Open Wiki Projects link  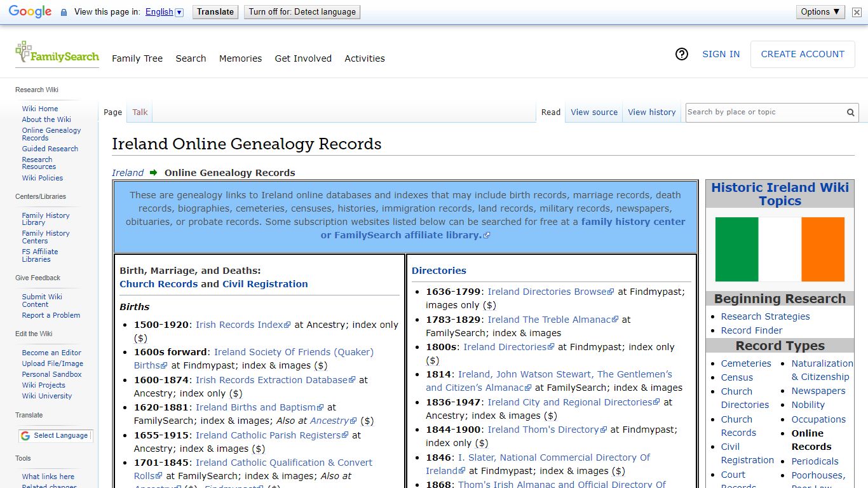(44, 385)
